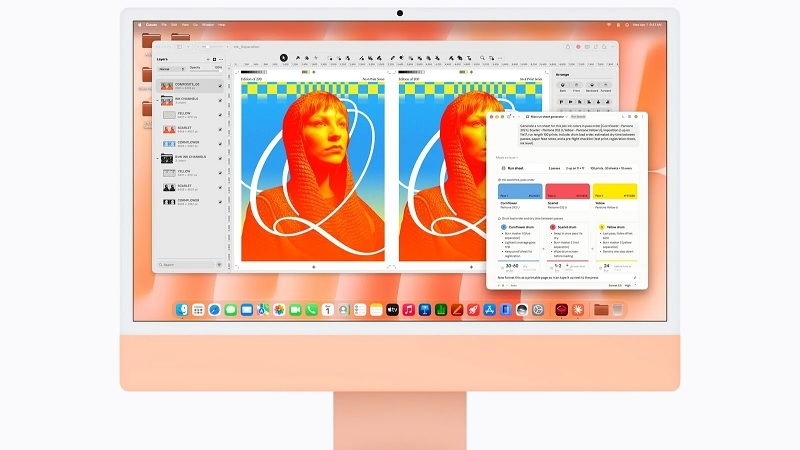Toggle visibility checkbox of INK CHANNELS group
This screenshot has height=450, width=800.
(220, 101)
